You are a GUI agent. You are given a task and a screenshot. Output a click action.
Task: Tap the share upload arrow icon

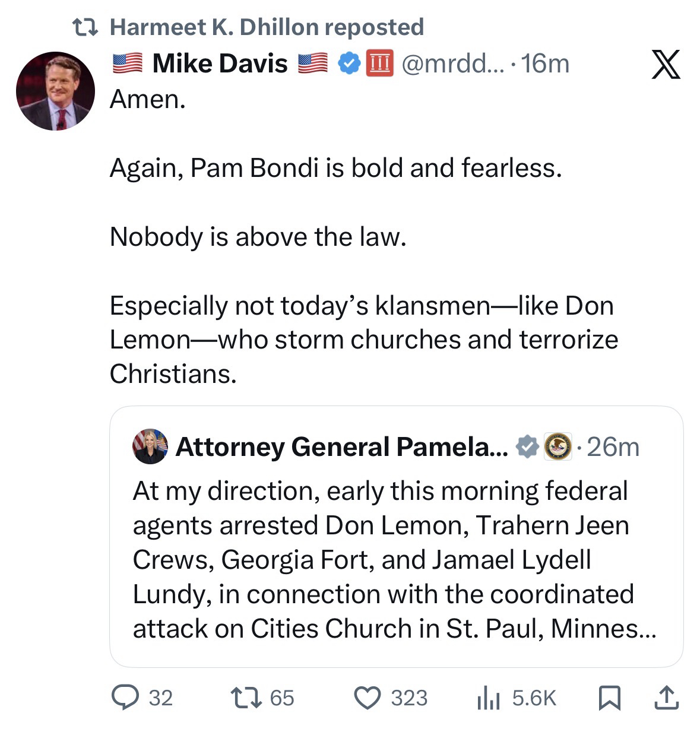tap(666, 698)
